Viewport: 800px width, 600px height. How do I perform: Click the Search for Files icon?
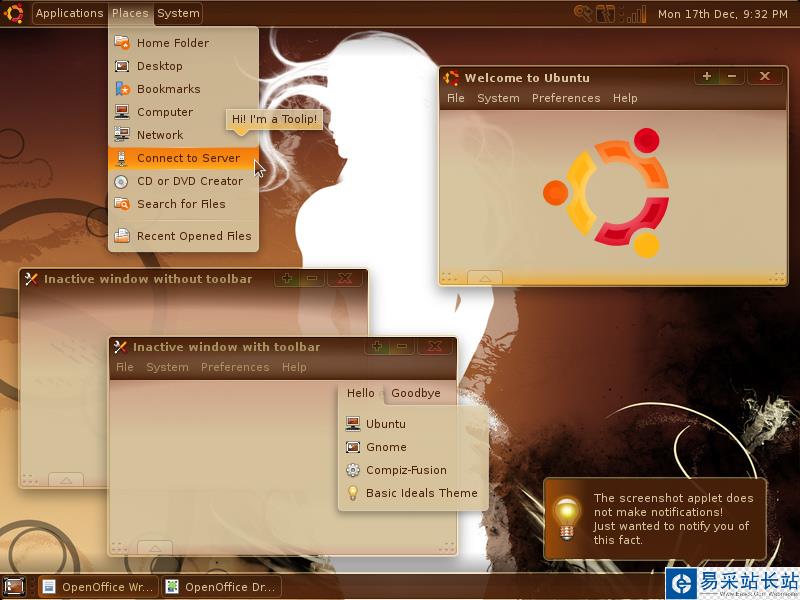point(122,204)
